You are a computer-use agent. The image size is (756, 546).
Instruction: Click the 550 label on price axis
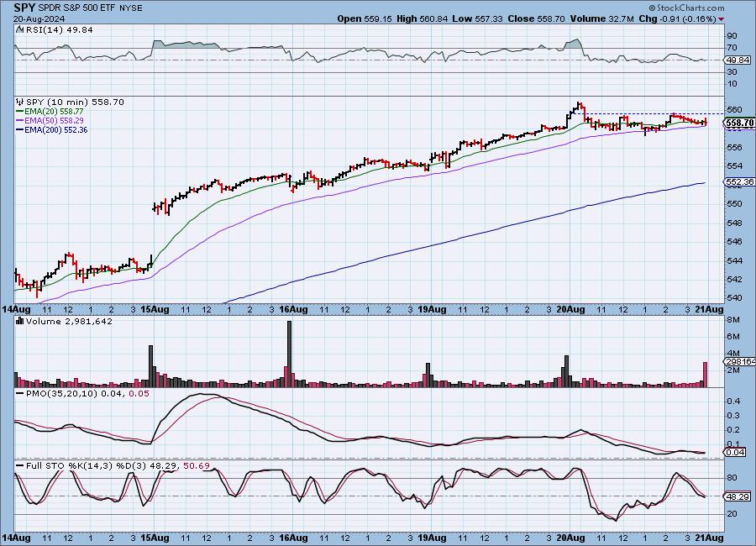pyautogui.click(x=734, y=204)
